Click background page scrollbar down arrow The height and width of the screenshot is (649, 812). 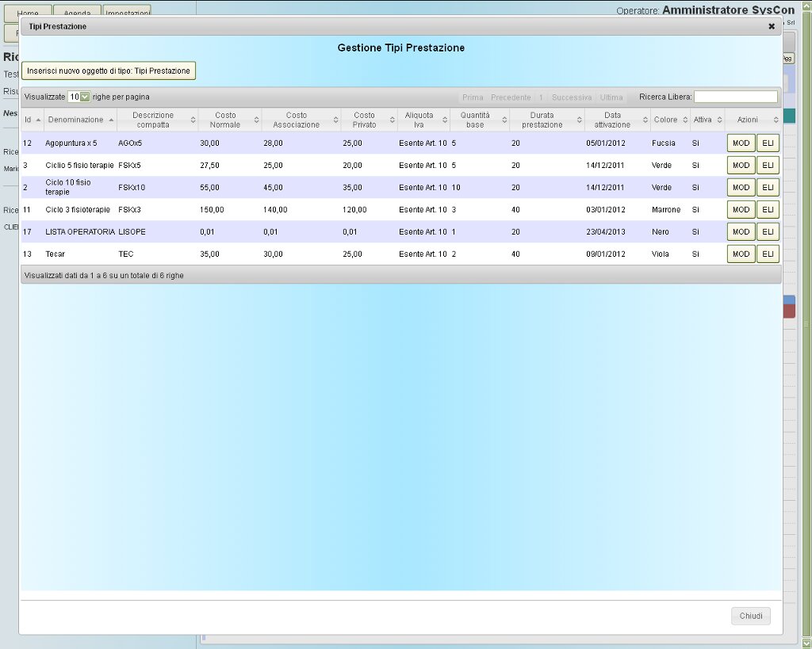coord(806,643)
